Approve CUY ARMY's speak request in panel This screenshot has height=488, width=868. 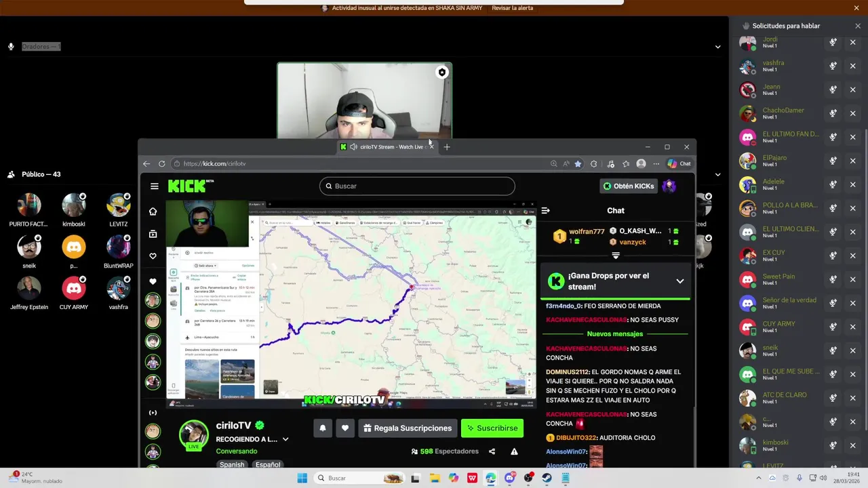833,327
